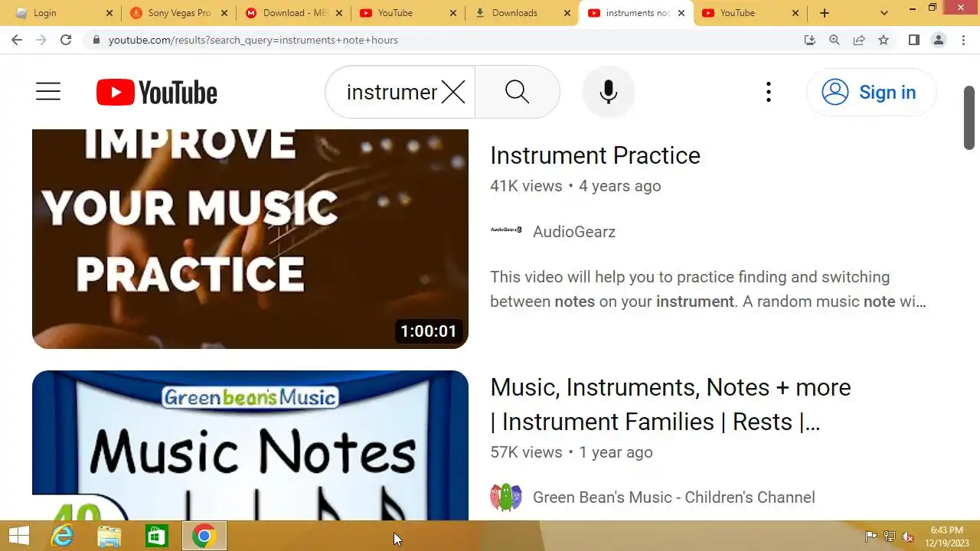The image size is (980, 551).
Task: Open Improve Your Music Practice thumbnail
Action: (x=250, y=239)
